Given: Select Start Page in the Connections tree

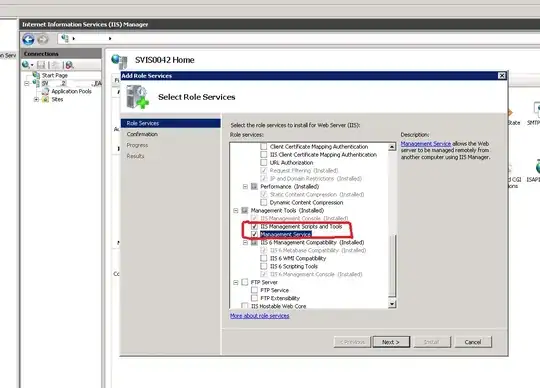Looking at the screenshot, I should (x=54, y=75).
